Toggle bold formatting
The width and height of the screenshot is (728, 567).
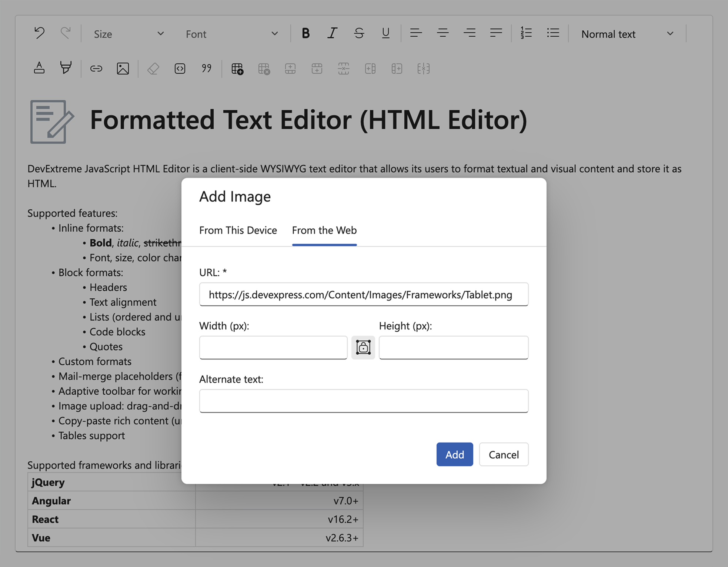(x=305, y=33)
